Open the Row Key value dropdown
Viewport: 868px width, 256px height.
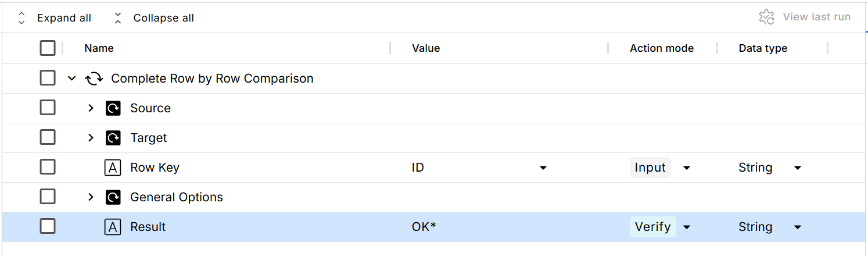543,168
